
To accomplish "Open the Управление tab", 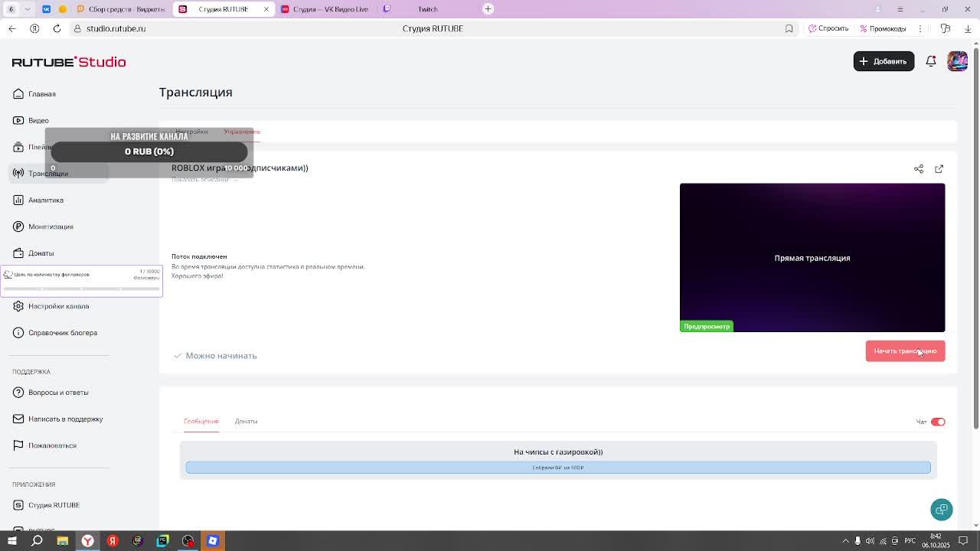I will click(242, 132).
